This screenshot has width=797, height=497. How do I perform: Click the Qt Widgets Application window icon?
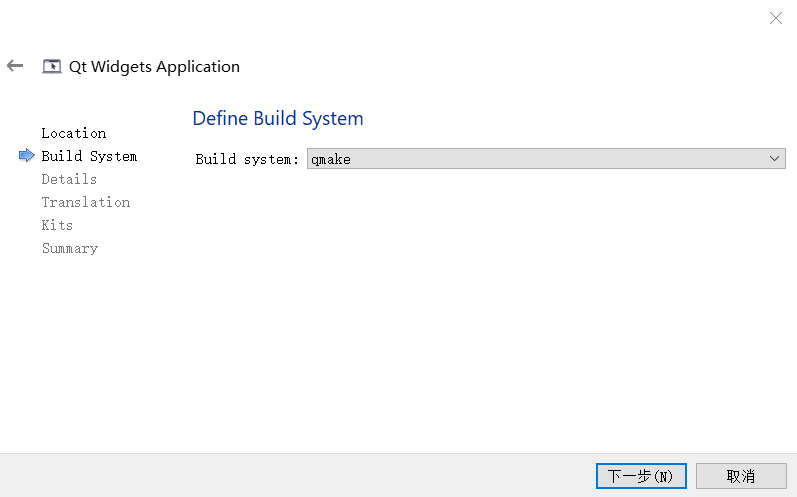(52, 67)
